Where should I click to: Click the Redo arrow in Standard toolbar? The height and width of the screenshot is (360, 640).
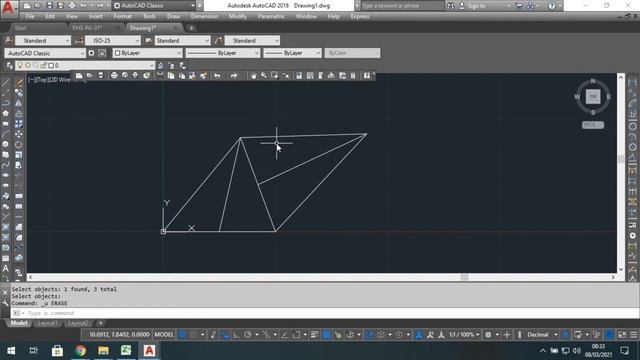point(233,76)
